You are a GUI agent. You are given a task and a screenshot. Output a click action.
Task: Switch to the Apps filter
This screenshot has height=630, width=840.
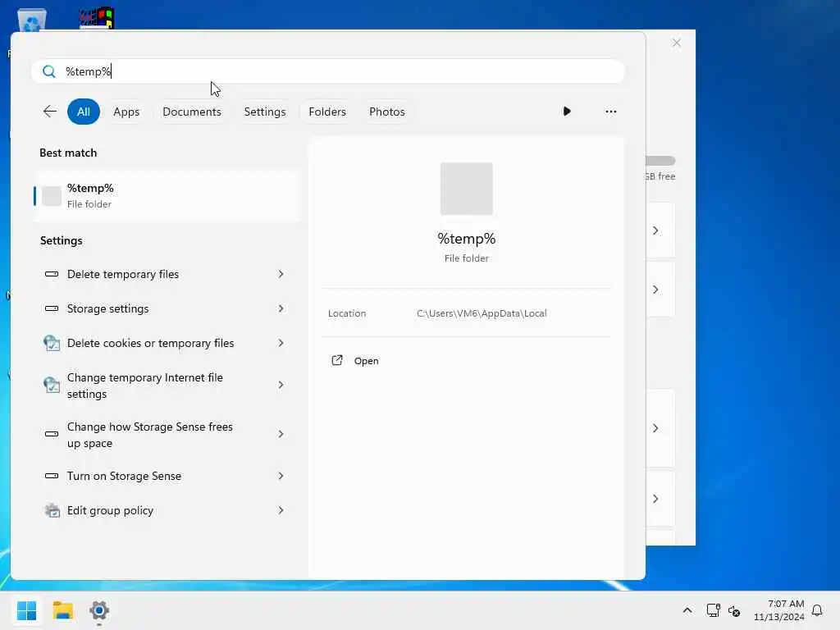pyautogui.click(x=126, y=112)
